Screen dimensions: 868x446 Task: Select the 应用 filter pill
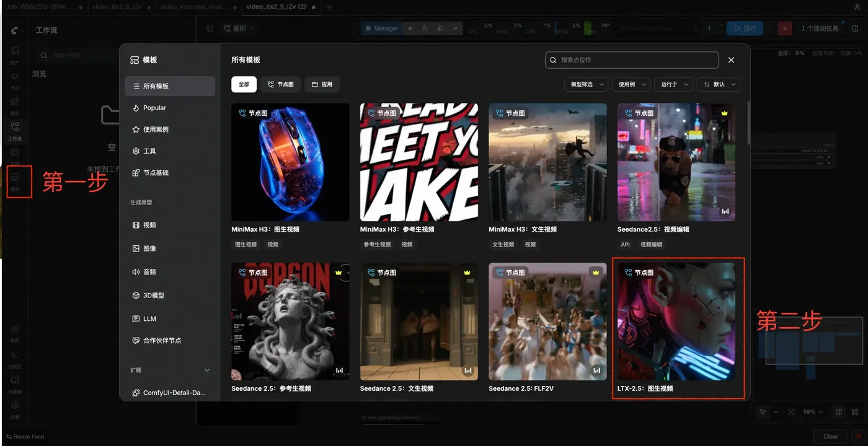coord(322,84)
